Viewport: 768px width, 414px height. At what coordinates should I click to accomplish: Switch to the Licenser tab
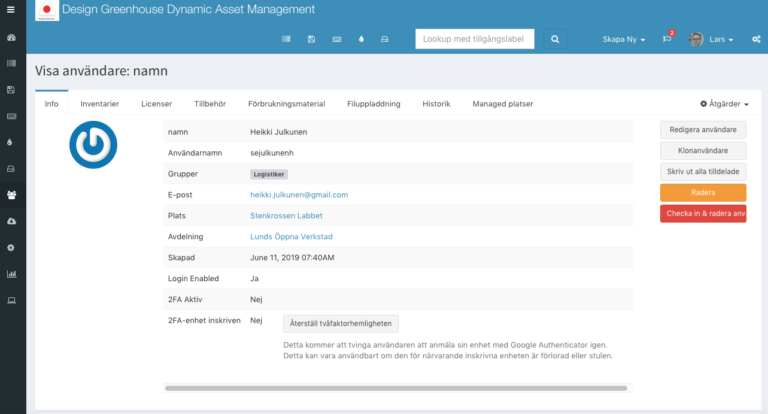click(x=157, y=104)
